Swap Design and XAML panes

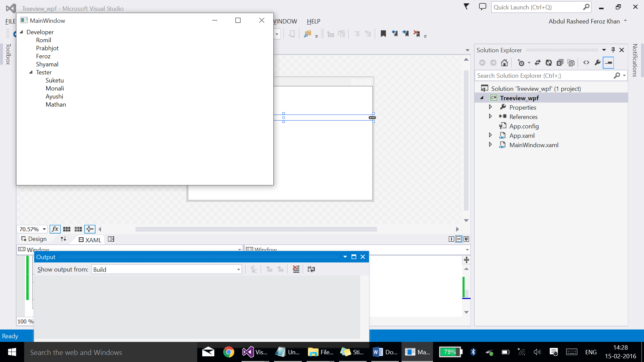tap(63, 239)
